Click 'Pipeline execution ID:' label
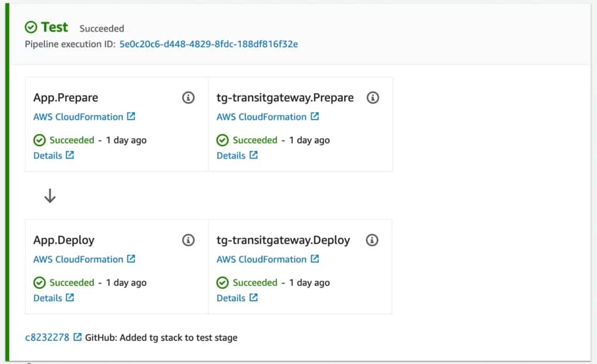This screenshot has width=597, height=364. pyautogui.click(x=70, y=44)
